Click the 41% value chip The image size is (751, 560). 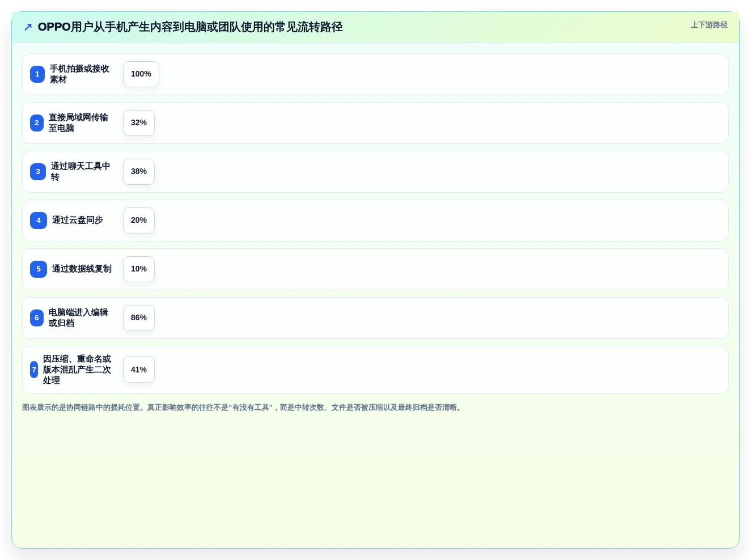click(x=139, y=370)
